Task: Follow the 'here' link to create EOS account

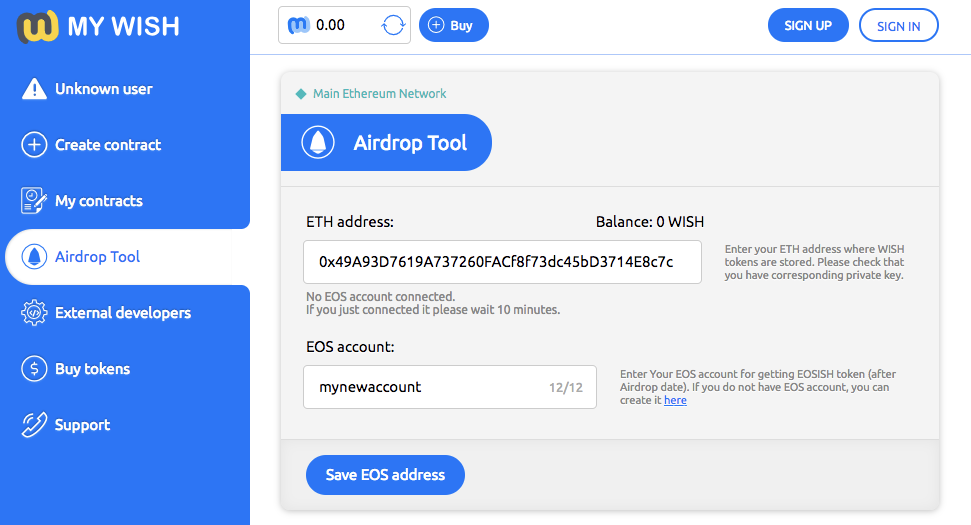Action: point(675,401)
